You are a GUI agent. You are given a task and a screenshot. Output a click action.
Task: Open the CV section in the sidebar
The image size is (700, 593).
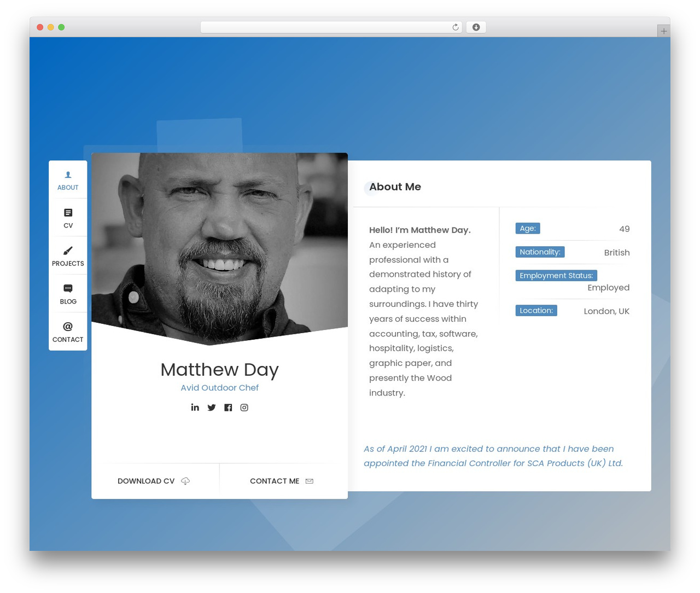pyautogui.click(x=68, y=218)
